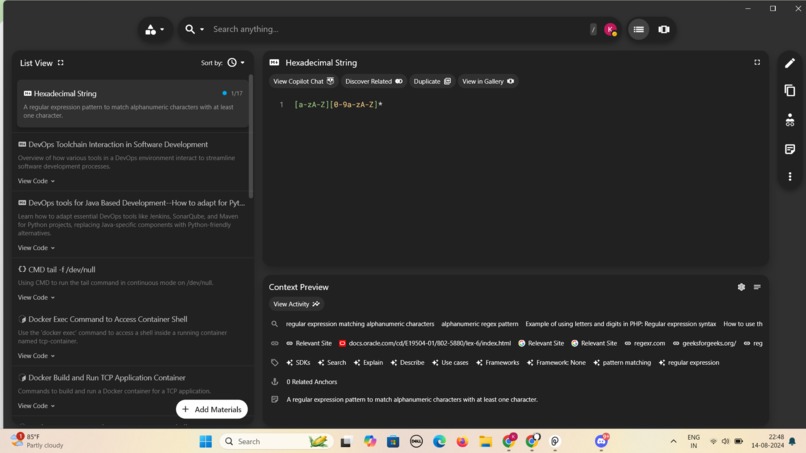Open DevOps tools for Java Based Development item
806x453 pixels.
point(132,203)
